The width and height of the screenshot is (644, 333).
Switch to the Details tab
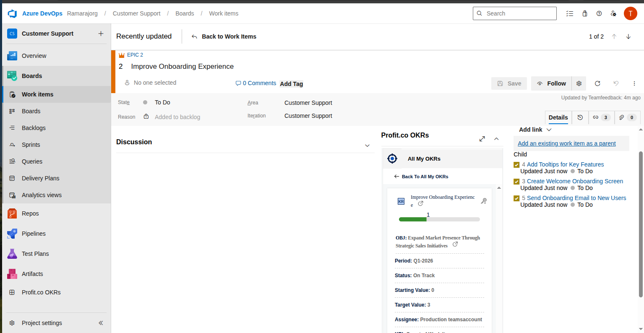coord(558,117)
